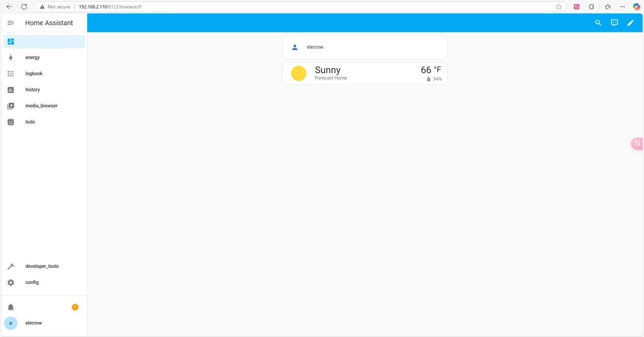Open the logbook panel
Image resolution: width=644 pixels, height=337 pixels.
[x=34, y=74]
